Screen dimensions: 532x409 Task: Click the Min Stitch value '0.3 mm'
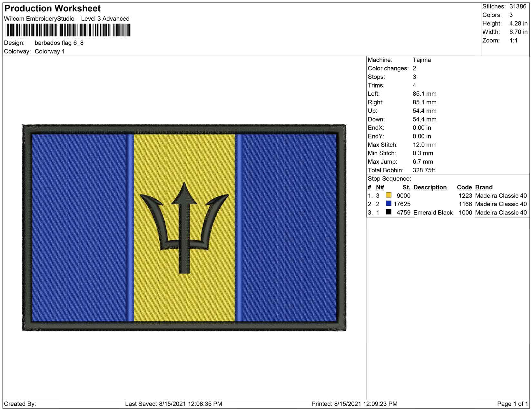click(x=423, y=153)
